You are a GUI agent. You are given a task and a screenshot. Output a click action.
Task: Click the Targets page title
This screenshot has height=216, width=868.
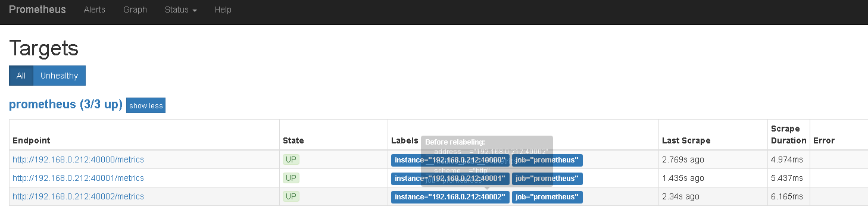tap(44, 48)
